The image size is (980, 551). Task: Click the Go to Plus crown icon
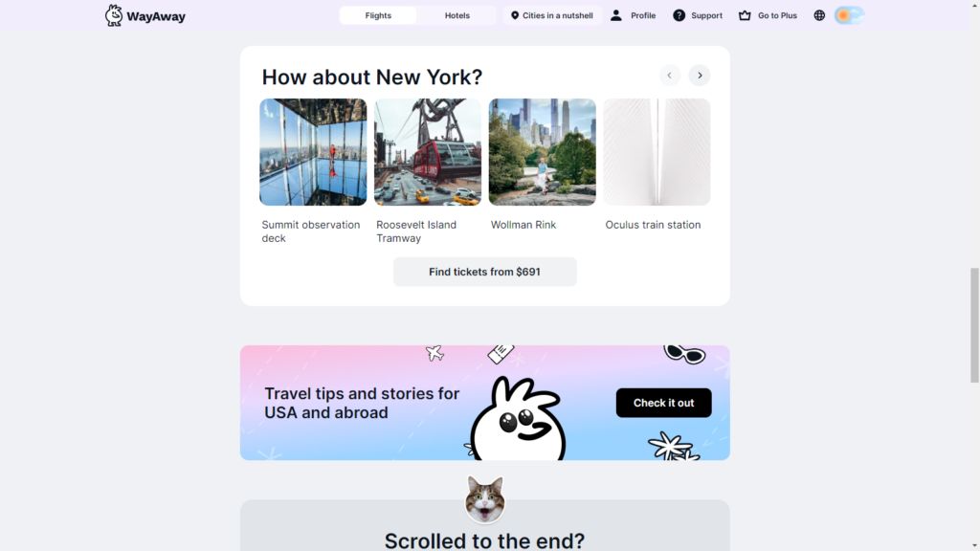coord(745,15)
